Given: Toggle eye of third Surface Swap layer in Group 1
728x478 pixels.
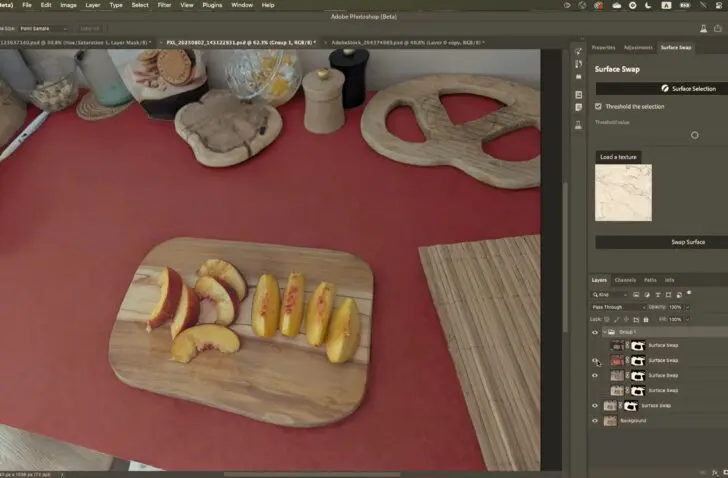Looking at the screenshot, I should [595, 375].
